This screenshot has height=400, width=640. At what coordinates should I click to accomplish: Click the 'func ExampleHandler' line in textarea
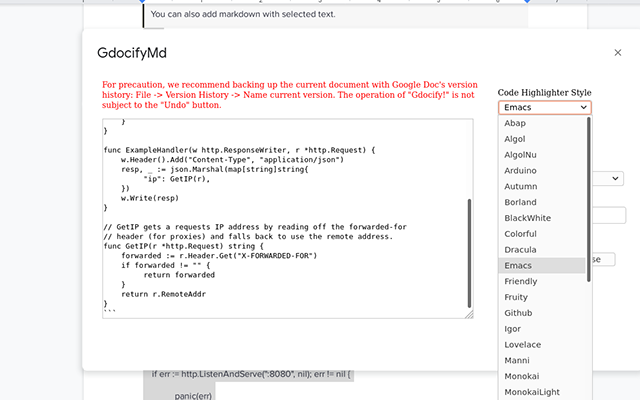tap(239, 150)
